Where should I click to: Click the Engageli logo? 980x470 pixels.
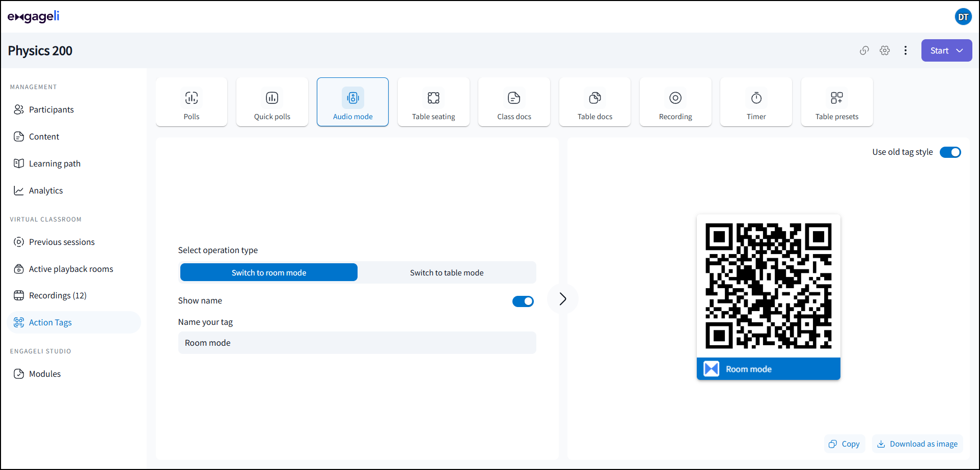tap(34, 16)
